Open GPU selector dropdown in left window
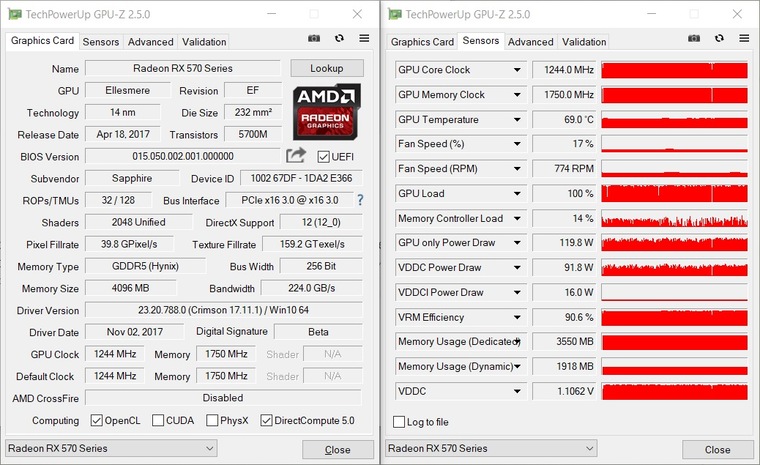The image size is (760, 465). [111, 449]
